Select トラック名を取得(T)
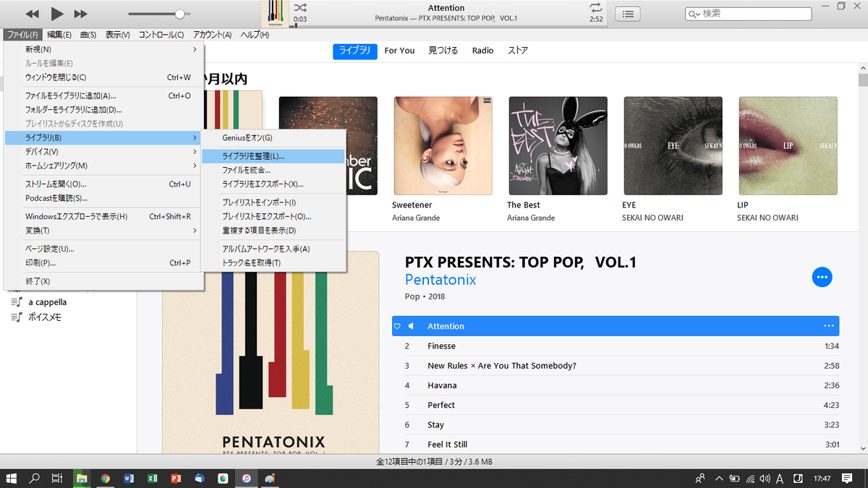The image size is (868, 488). (x=274, y=262)
